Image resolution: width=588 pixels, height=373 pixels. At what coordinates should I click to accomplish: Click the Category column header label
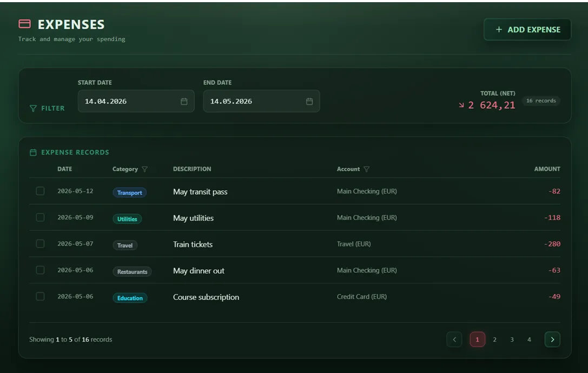[125, 169]
